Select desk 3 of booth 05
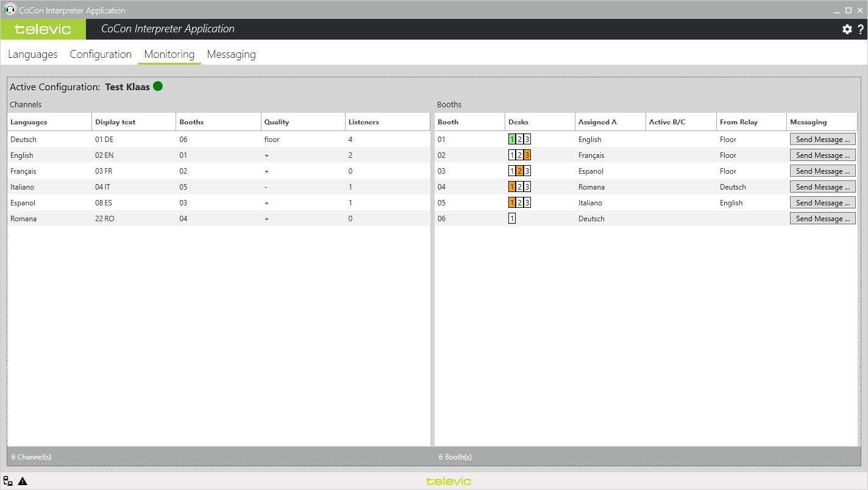 tap(527, 203)
